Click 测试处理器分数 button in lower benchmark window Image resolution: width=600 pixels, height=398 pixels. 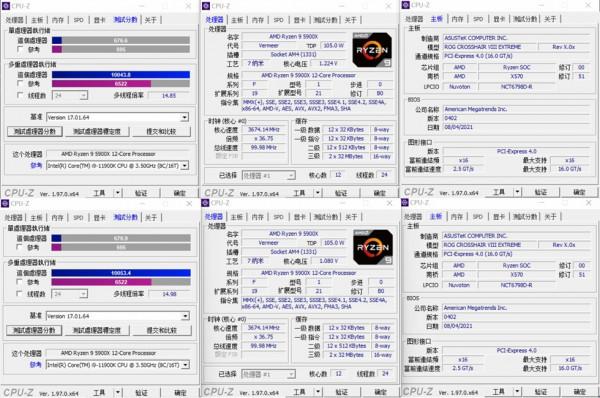(34, 330)
